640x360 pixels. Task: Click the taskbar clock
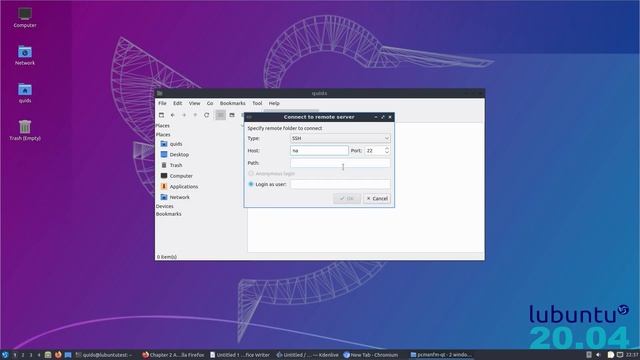632,355
